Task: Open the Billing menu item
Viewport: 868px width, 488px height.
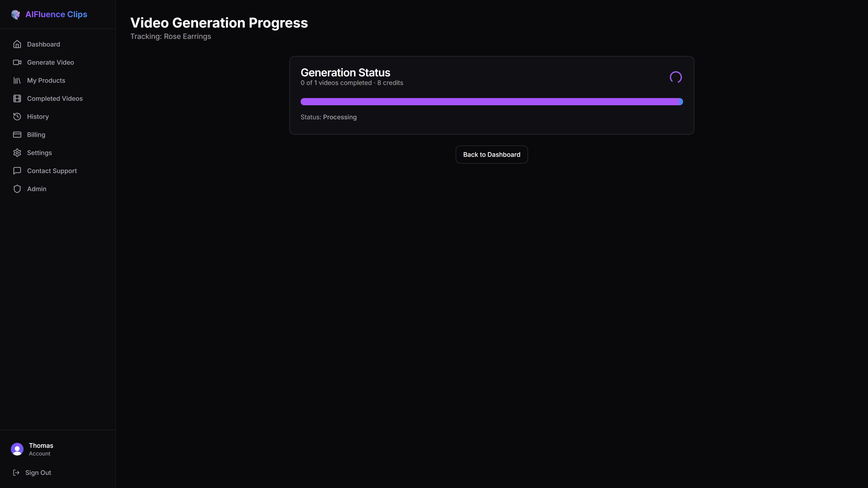Action: [x=36, y=135]
